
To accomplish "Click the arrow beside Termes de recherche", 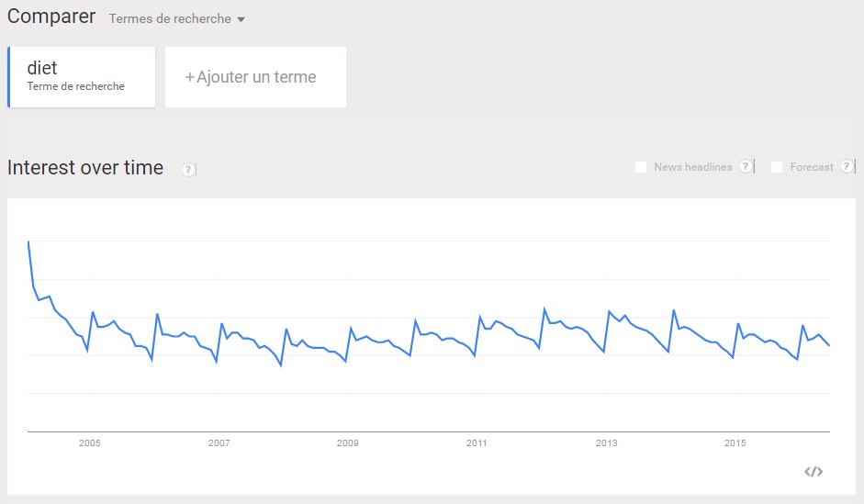I will (241, 19).
